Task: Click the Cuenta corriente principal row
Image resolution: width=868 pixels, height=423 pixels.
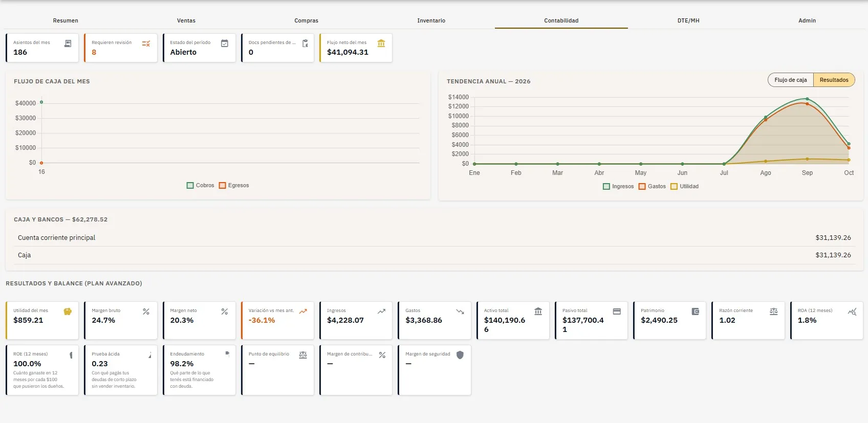Action: click(434, 237)
